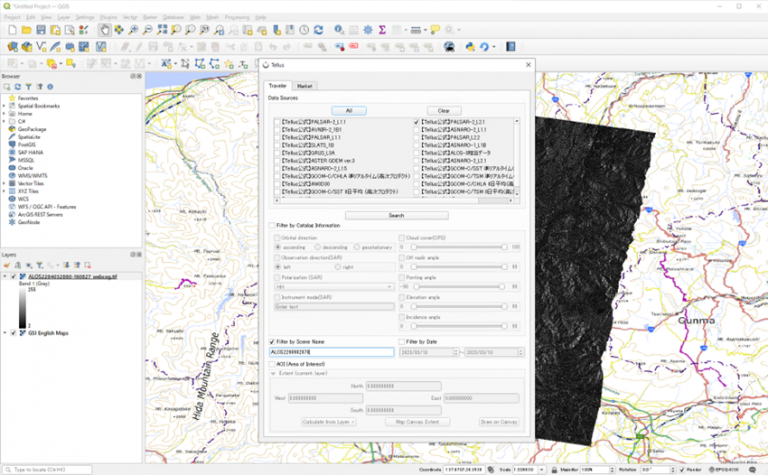Click the Map Canvas Extent button
This screenshot has height=475, width=768.
[417, 422]
